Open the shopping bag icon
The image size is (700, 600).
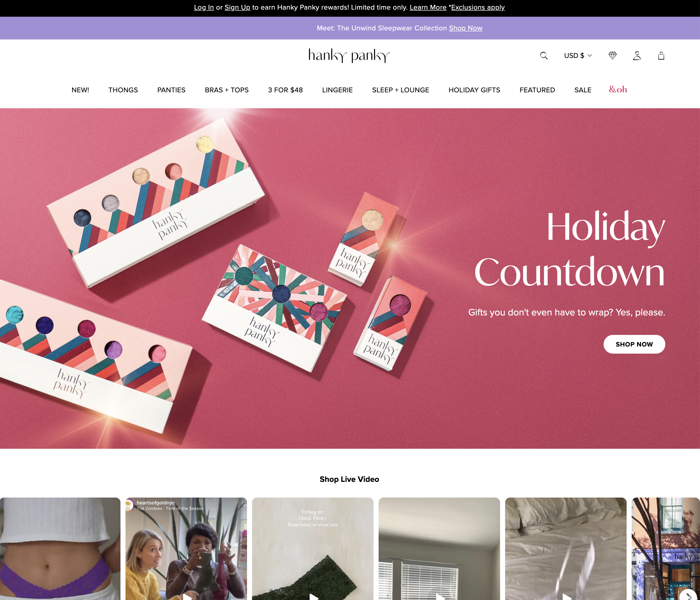click(x=661, y=56)
